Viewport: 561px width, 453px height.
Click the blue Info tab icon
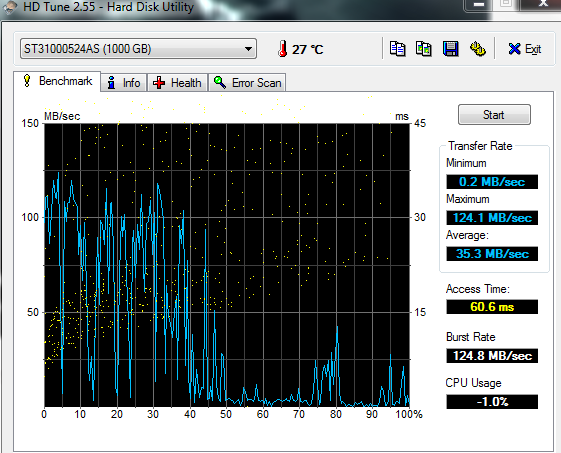[x=111, y=83]
